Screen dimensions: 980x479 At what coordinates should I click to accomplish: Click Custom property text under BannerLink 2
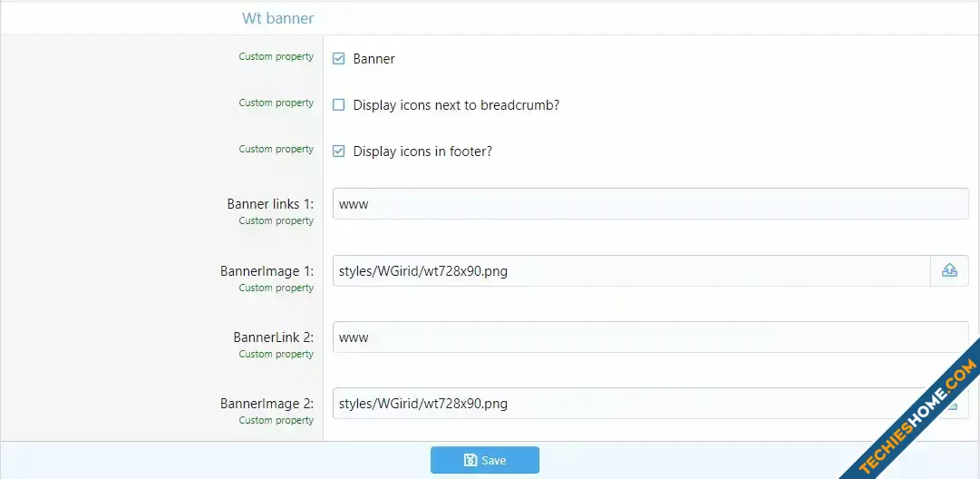tap(277, 354)
